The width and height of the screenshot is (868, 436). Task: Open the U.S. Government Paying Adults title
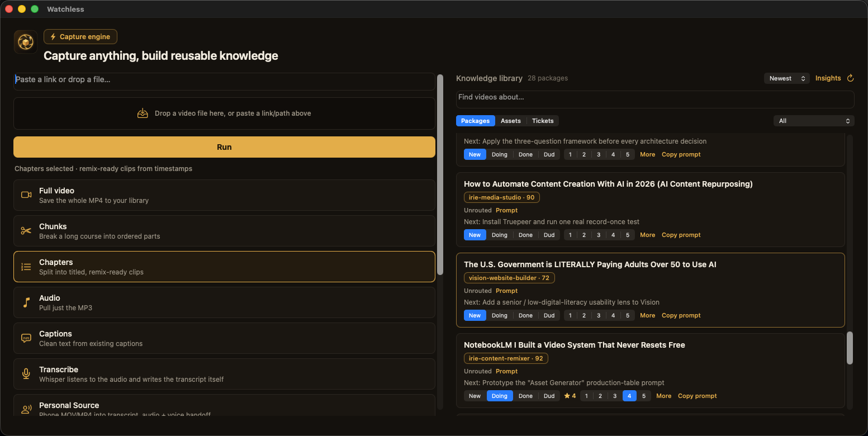[x=590, y=264]
